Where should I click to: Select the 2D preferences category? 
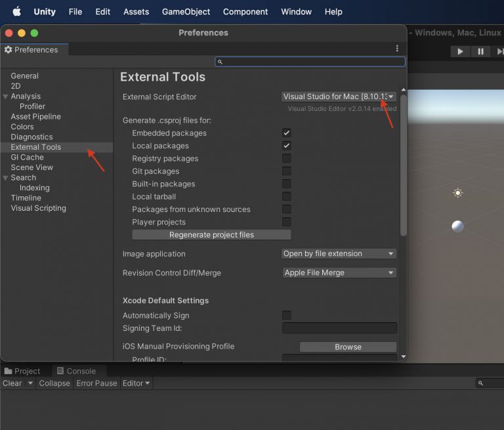16,86
